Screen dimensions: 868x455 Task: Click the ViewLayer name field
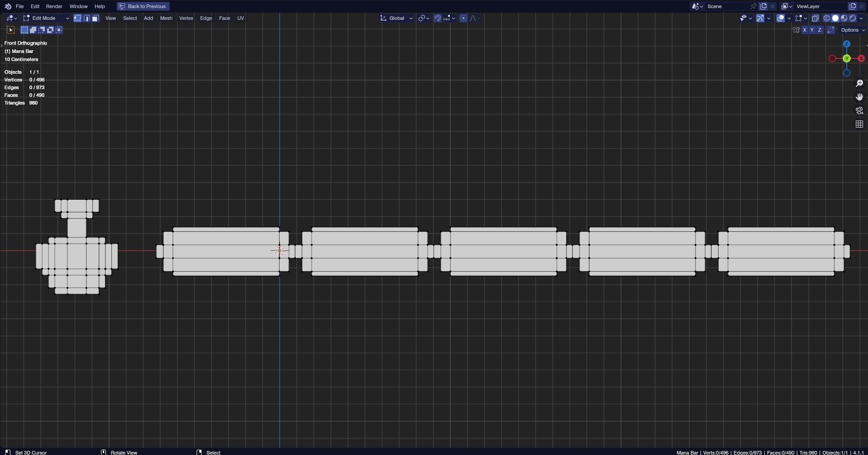point(820,6)
